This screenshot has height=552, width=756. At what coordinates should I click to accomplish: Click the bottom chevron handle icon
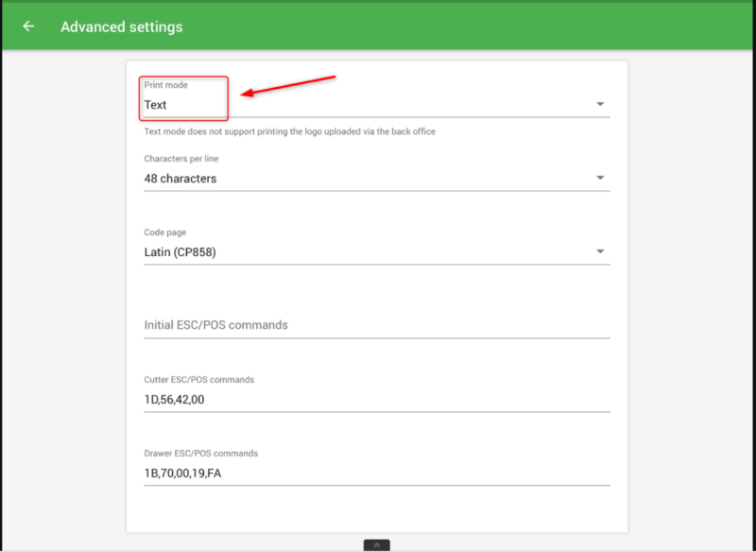tap(376, 545)
